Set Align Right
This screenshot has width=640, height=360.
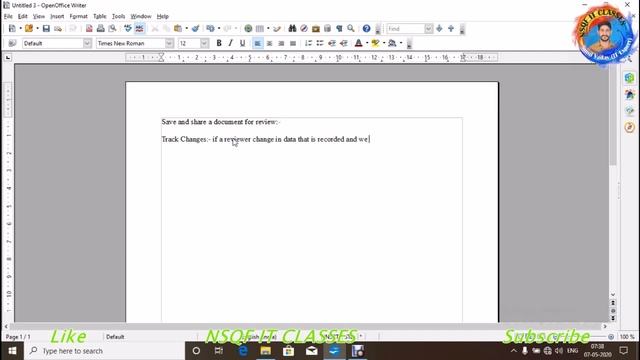tap(281, 43)
